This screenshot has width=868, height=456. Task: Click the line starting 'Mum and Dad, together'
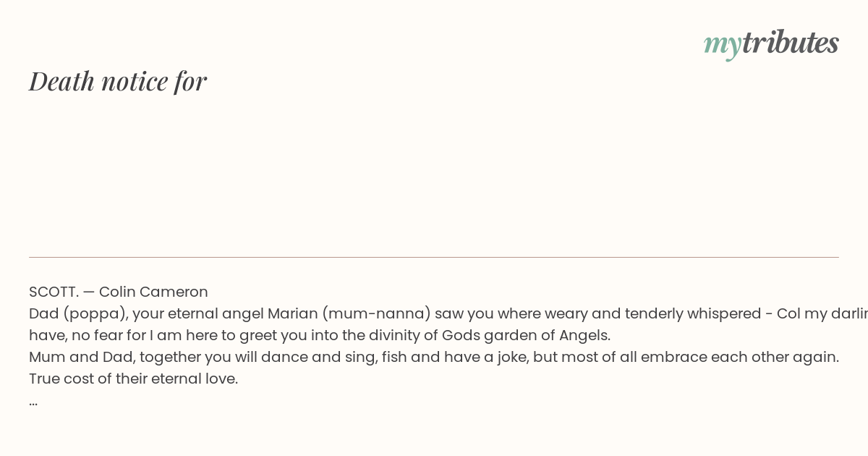pos(434,357)
